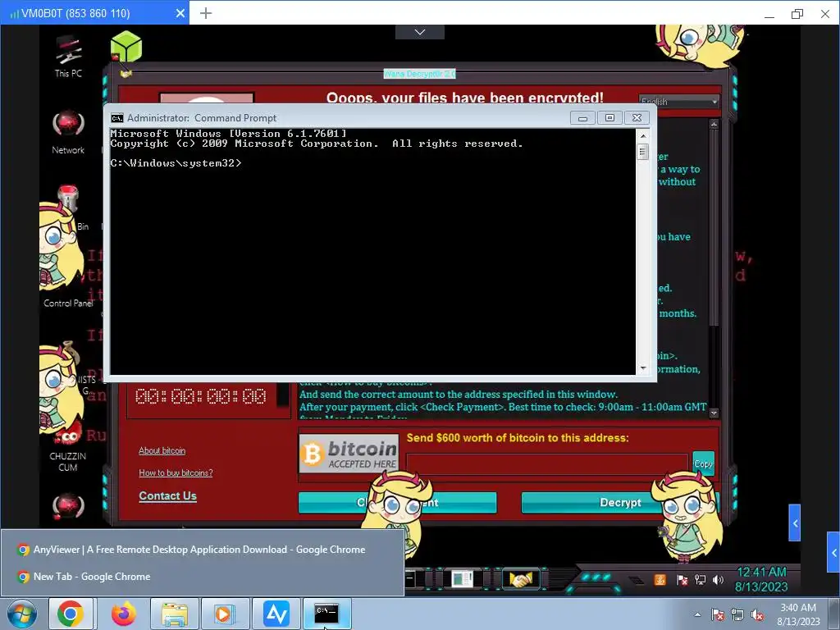The image size is (840, 630).
Task: Show hidden tray icons arrow
Action: [697, 614]
